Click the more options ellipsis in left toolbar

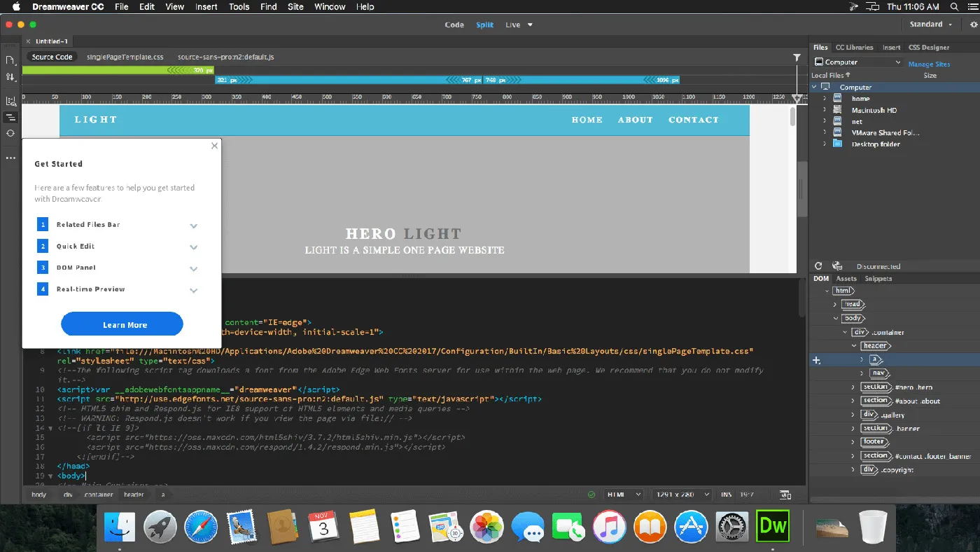pyautogui.click(x=10, y=158)
